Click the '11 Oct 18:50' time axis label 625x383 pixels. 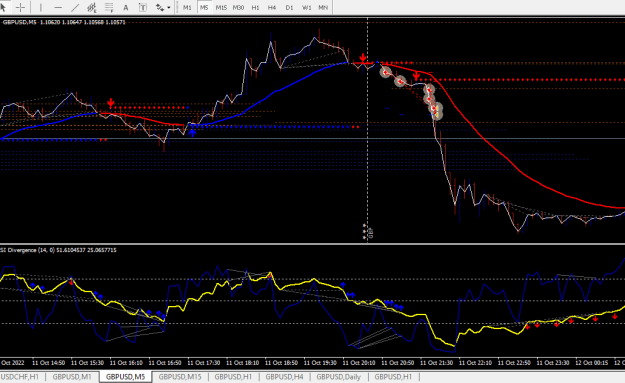click(281, 363)
